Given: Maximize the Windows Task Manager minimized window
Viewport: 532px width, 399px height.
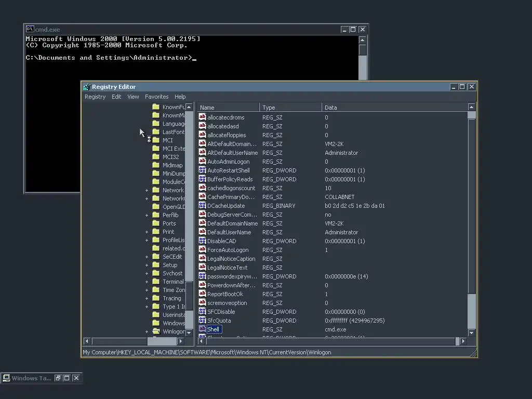Looking at the screenshot, I should (67, 378).
